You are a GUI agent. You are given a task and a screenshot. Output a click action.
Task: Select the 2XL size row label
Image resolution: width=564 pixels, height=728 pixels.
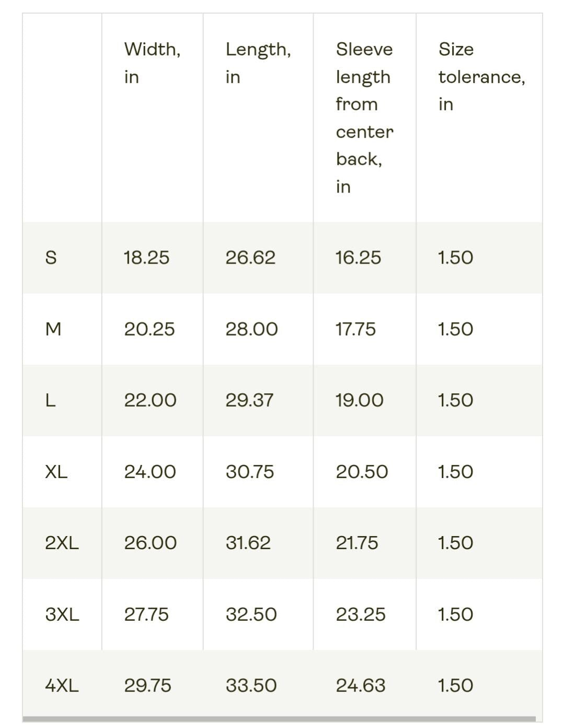62,543
